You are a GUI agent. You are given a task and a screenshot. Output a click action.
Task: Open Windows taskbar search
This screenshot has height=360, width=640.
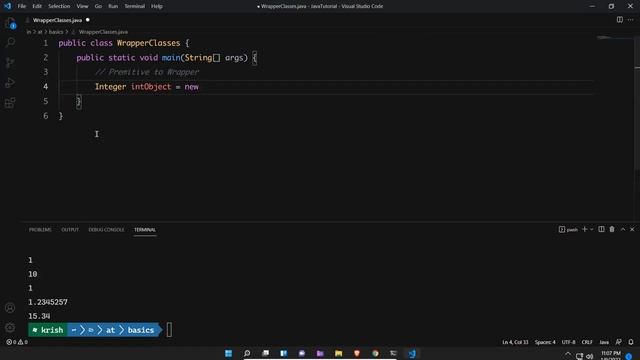[247, 353]
